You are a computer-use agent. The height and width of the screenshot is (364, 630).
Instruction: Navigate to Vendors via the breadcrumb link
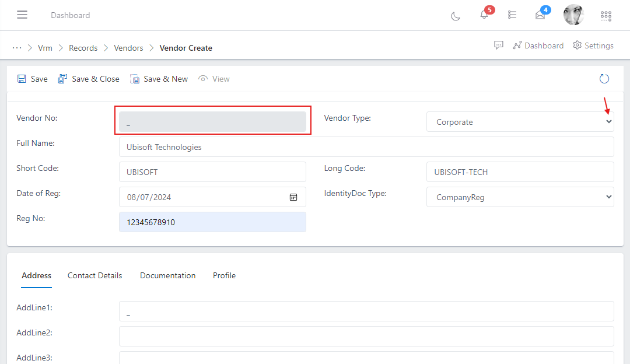(x=128, y=48)
